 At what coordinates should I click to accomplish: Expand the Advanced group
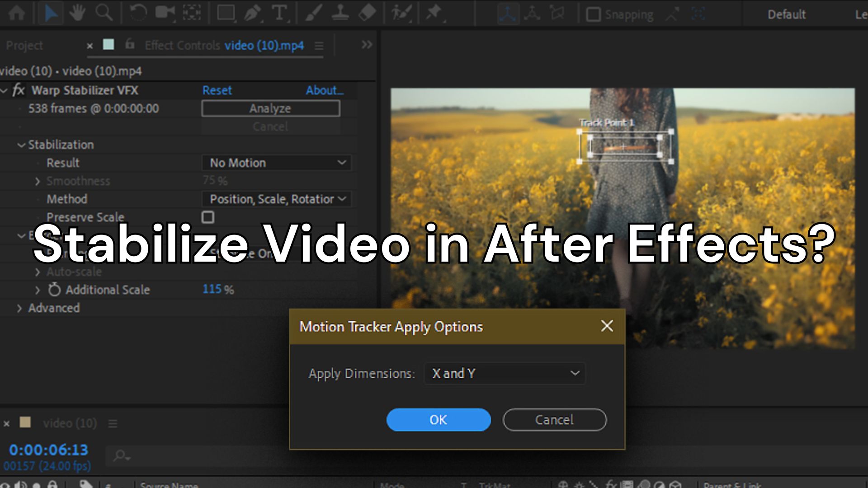[x=19, y=308]
